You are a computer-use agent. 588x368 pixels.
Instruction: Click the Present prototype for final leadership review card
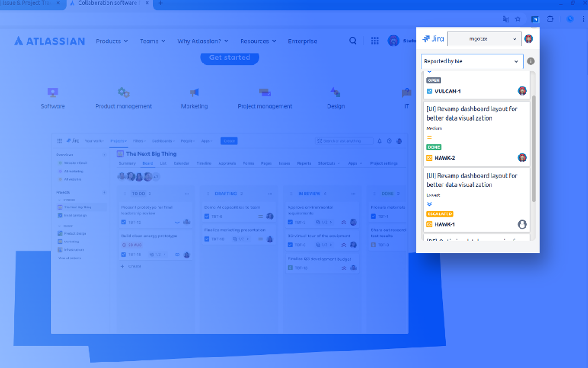(156, 216)
